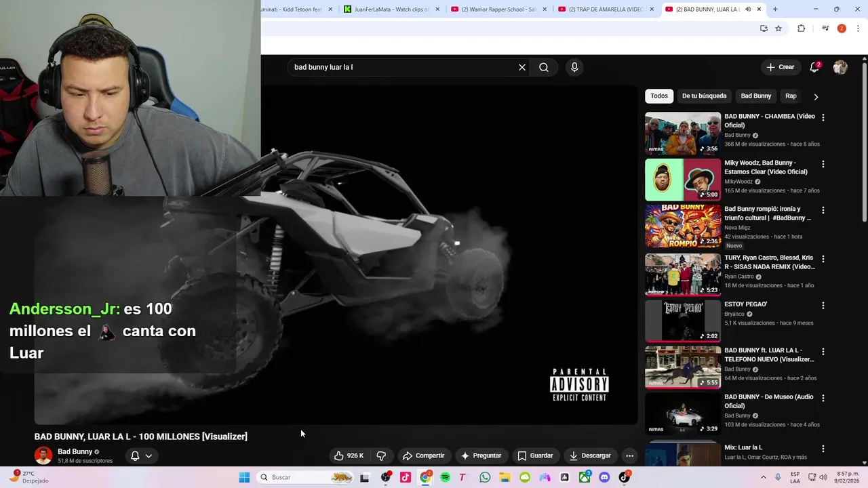This screenshot has width=868, height=488.
Task: Open Mix: Luar la L title
Action: point(743,447)
